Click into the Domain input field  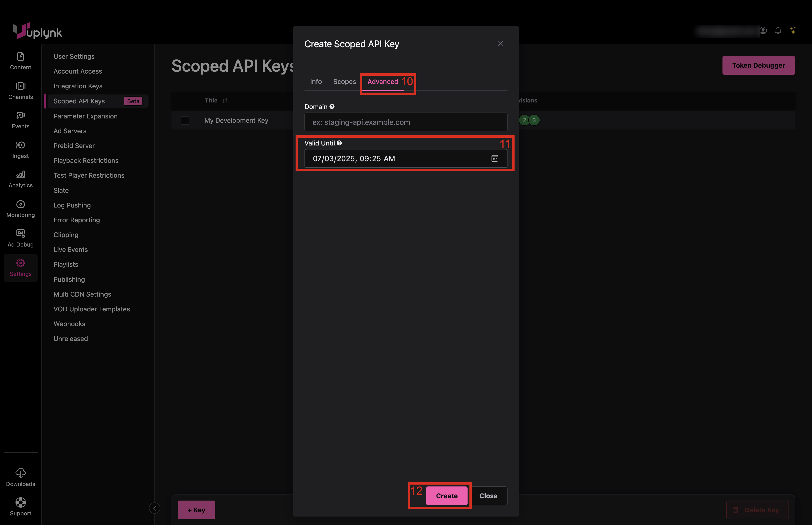(406, 122)
